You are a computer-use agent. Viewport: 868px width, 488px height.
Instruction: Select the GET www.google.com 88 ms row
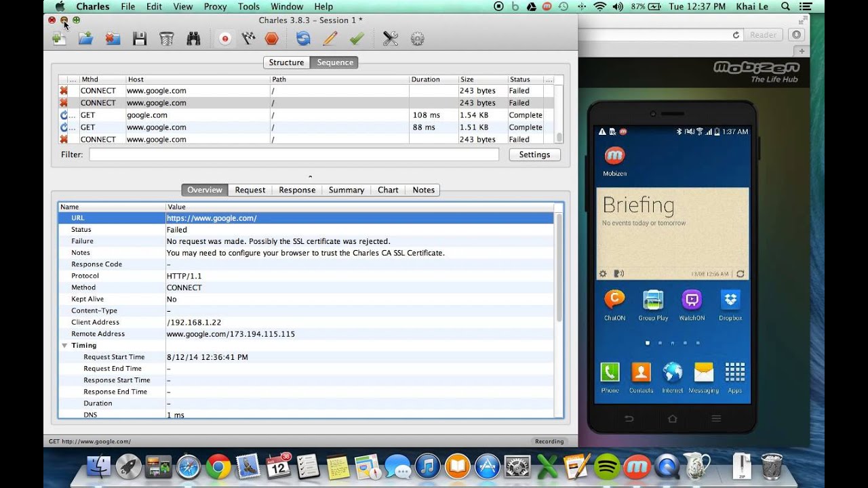tap(307, 127)
